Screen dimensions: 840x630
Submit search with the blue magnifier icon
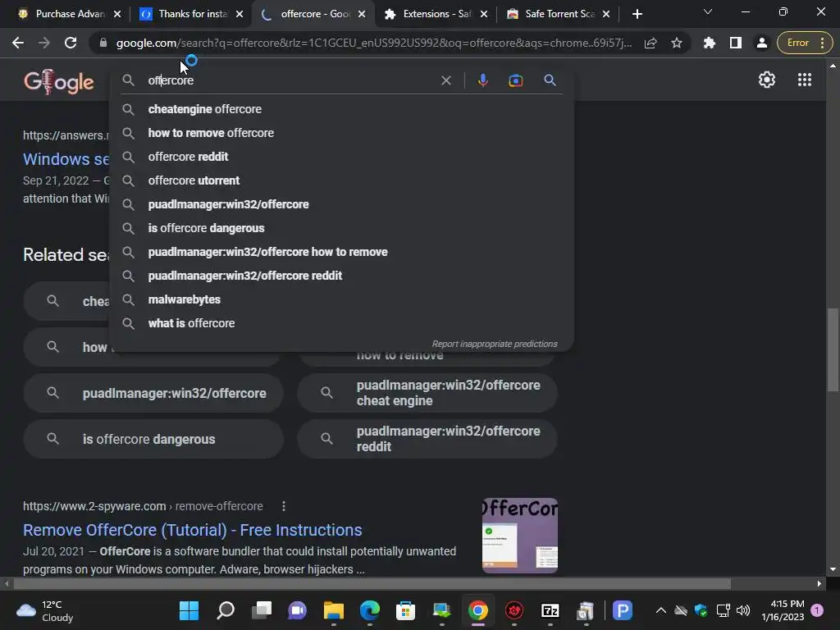pos(550,80)
